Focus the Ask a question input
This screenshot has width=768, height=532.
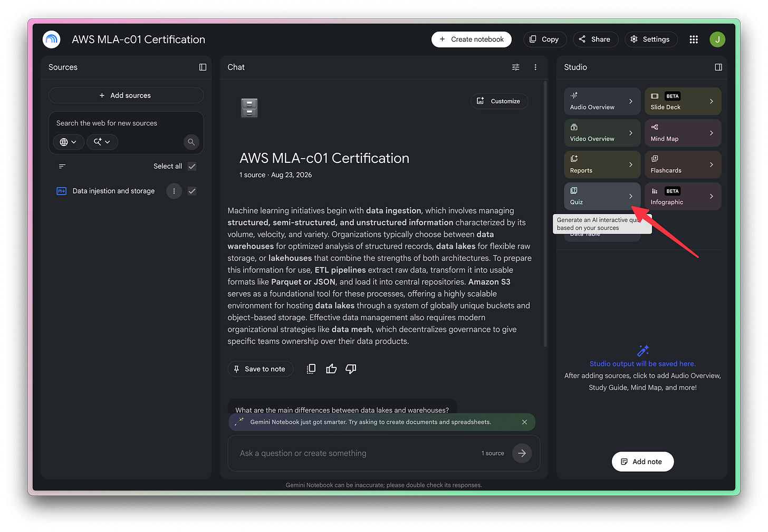pos(356,453)
